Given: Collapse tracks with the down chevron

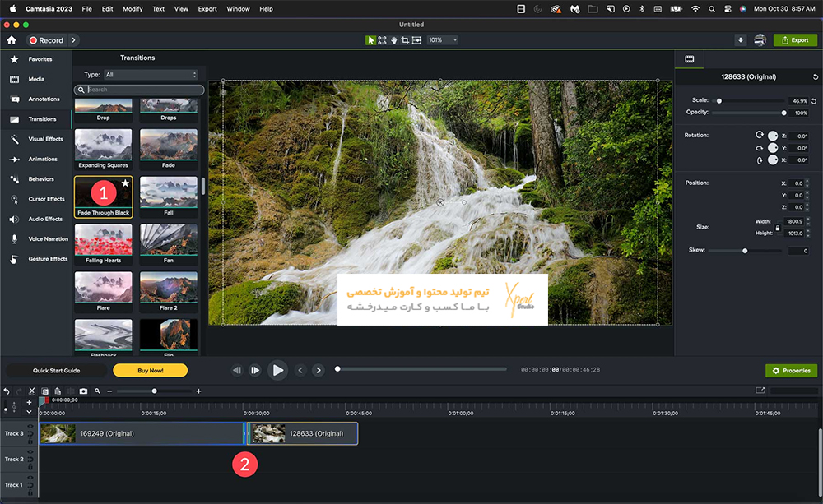Looking at the screenshot, I should point(29,412).
